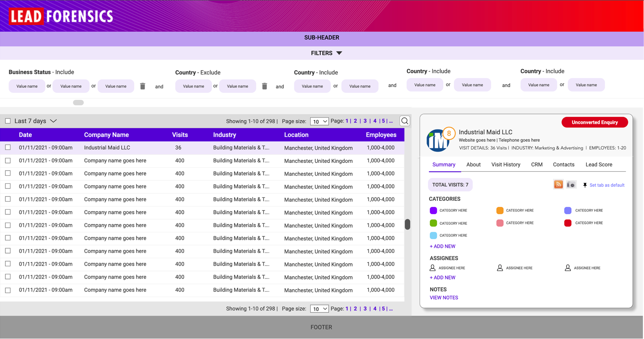Open the top Page size dropdown
The width and height of the screenshot is (644, 339).
point(319,121)
